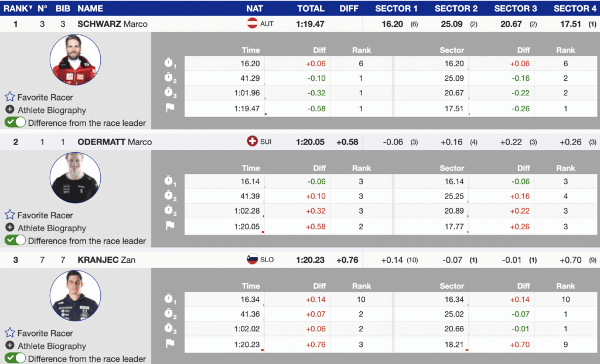Click Marco Schwarz's profile photo
The width and height of the screenshot is (600, 364).
[75, 60]
